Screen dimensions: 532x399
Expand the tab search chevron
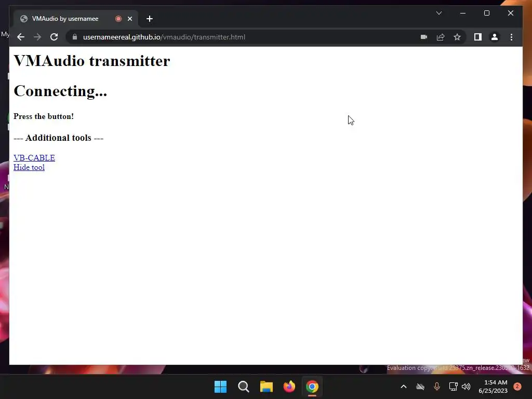tap(438, 13)
